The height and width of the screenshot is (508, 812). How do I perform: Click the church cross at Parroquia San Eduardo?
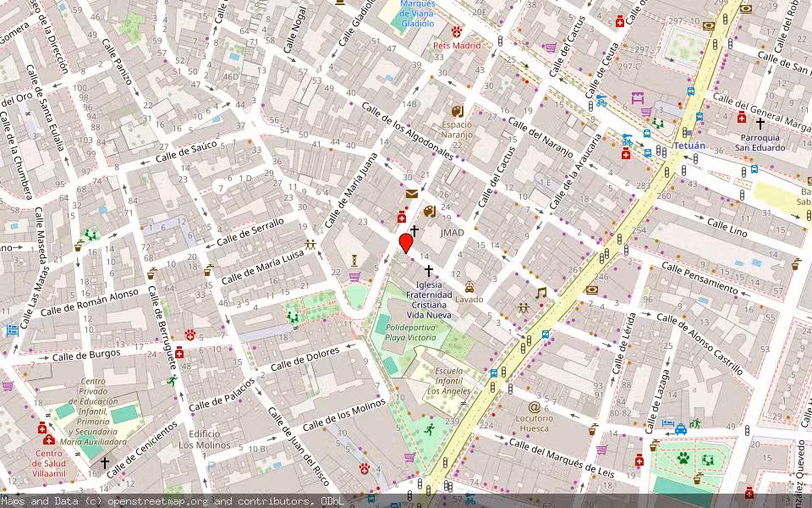click(760, 123)
